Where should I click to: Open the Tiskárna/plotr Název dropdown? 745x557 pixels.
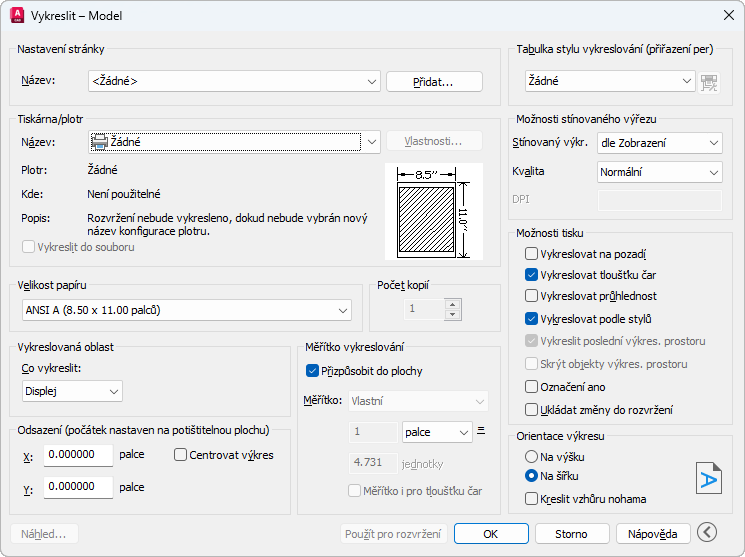coord(234,142)
